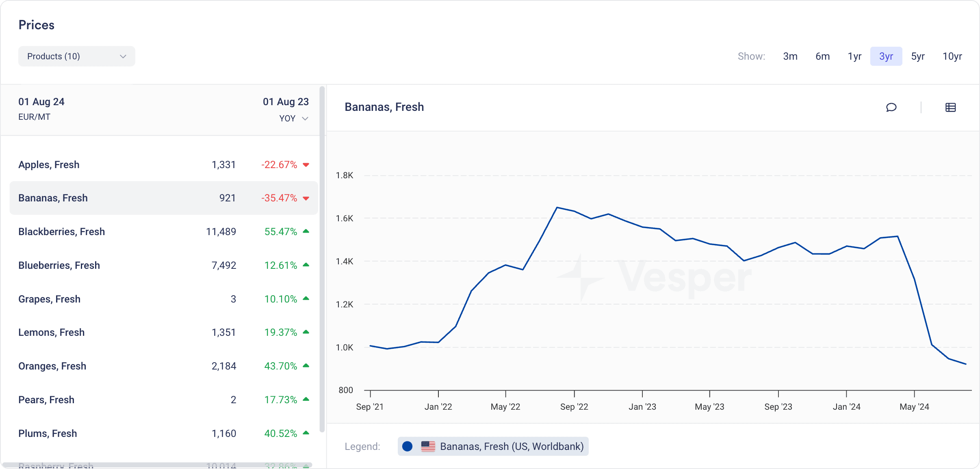Viewport: 980px width, 469px height.
Task: Expand the YOY comparison dropdown
Action: point(294,119)
